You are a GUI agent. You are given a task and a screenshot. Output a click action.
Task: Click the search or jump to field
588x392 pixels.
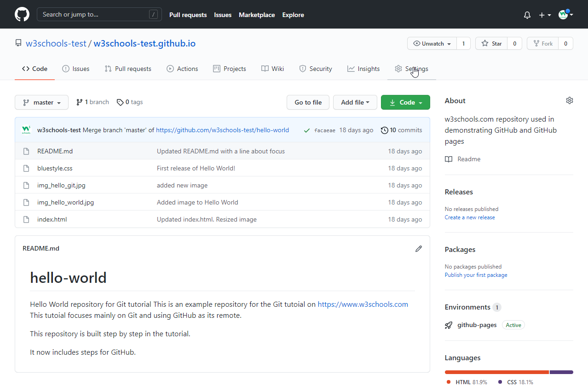(99, 14)
